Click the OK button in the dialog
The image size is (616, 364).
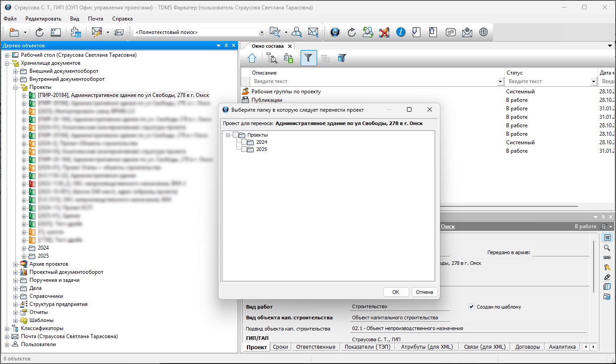point(396,292)
